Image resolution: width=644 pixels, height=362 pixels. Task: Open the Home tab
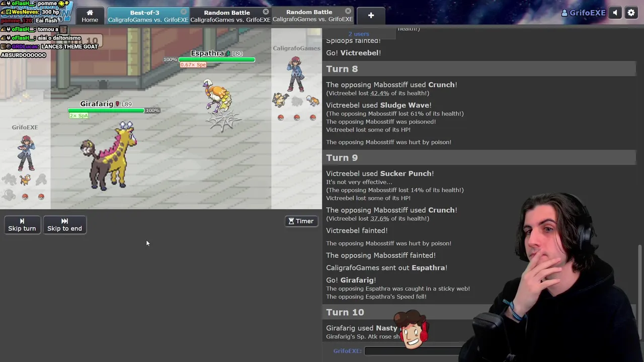coord(90,16)
